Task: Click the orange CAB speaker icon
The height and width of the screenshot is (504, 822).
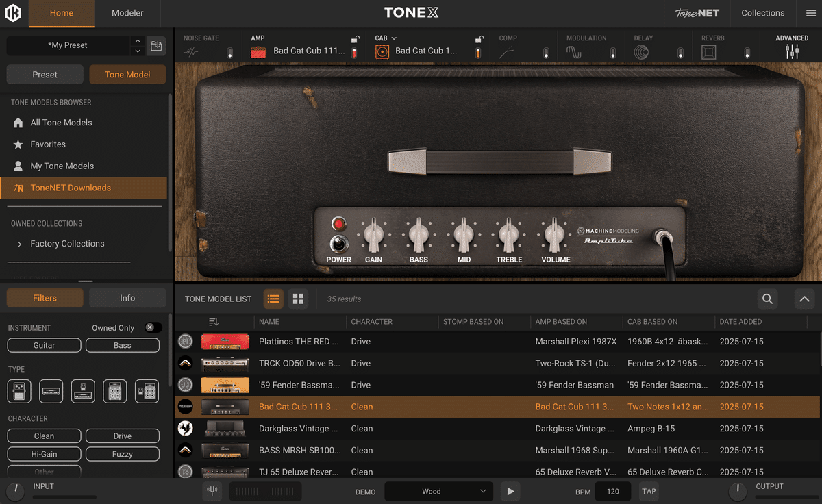Action: pos(382,52)
